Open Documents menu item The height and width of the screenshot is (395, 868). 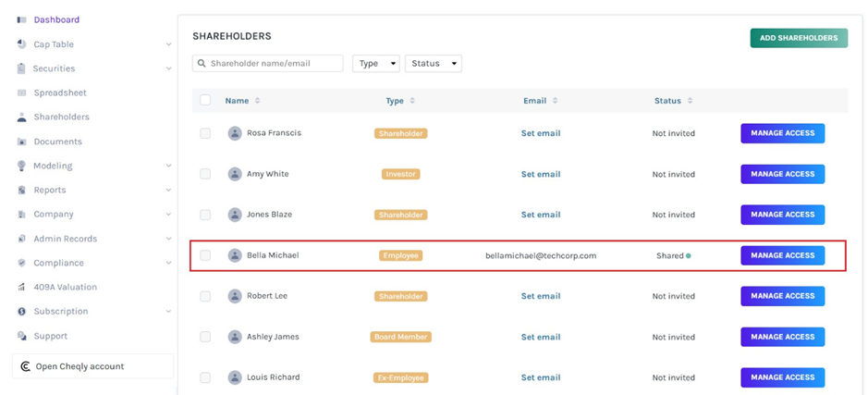click(57, 142)
